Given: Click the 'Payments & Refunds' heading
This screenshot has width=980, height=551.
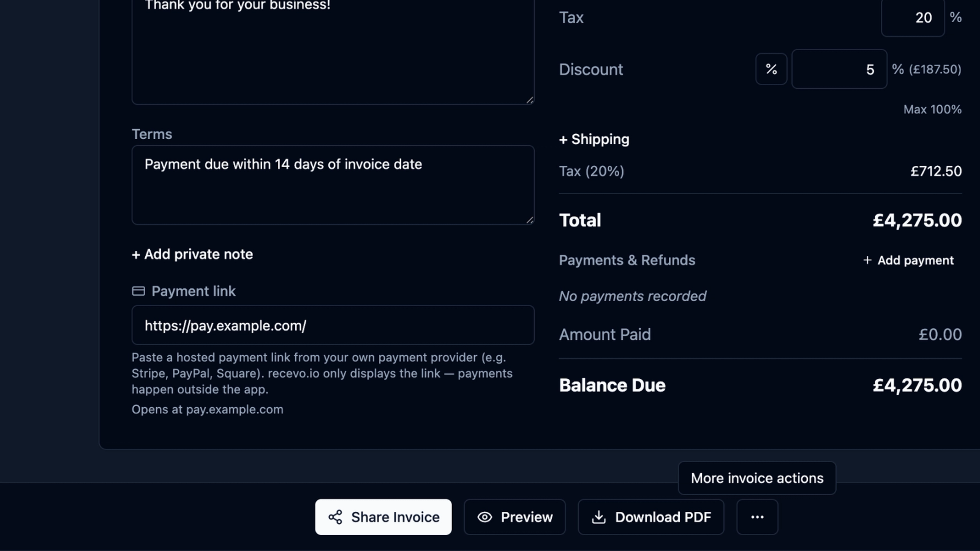Looking at the screenshot, I should pos(627,260).
